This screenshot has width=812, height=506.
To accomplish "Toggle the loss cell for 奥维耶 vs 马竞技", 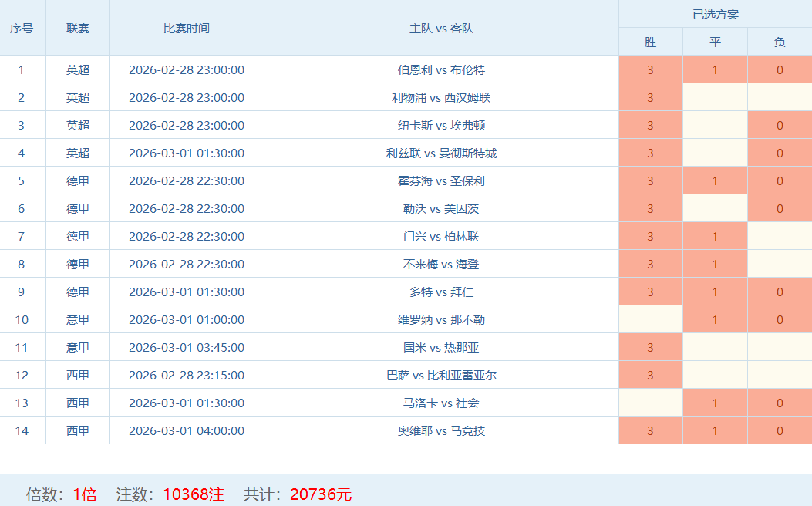I will click(780, 431).
